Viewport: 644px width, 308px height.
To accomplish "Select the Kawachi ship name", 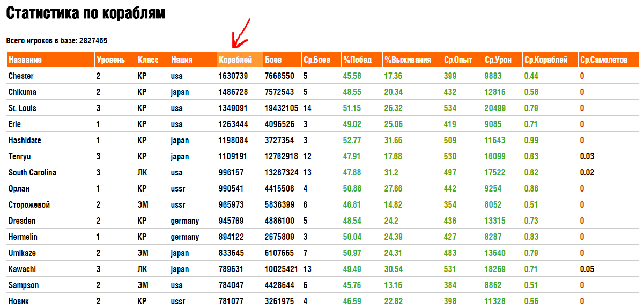I will 22,269.
